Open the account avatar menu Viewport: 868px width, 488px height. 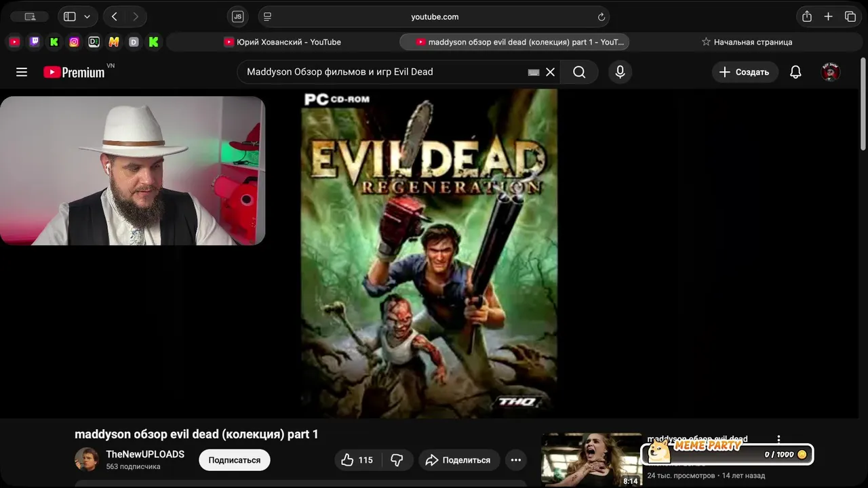(x=831, y=72)
